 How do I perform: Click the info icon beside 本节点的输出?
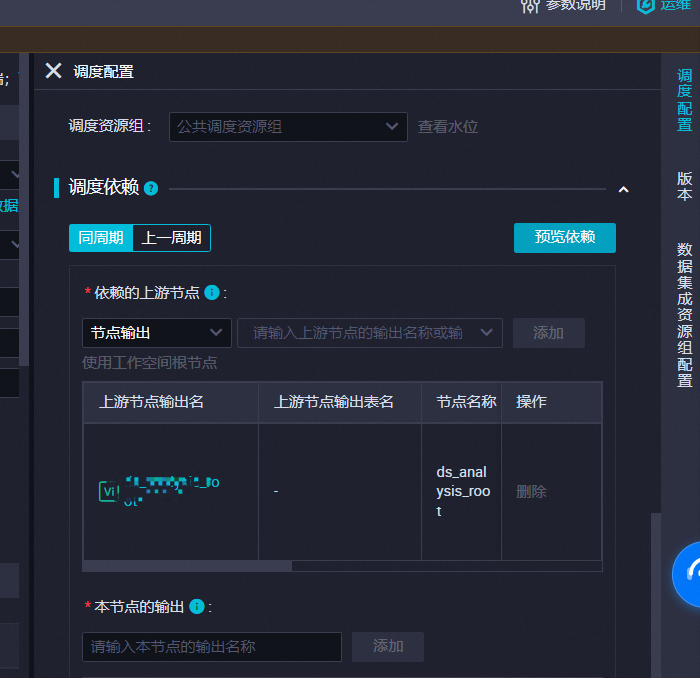coord(197,607)
